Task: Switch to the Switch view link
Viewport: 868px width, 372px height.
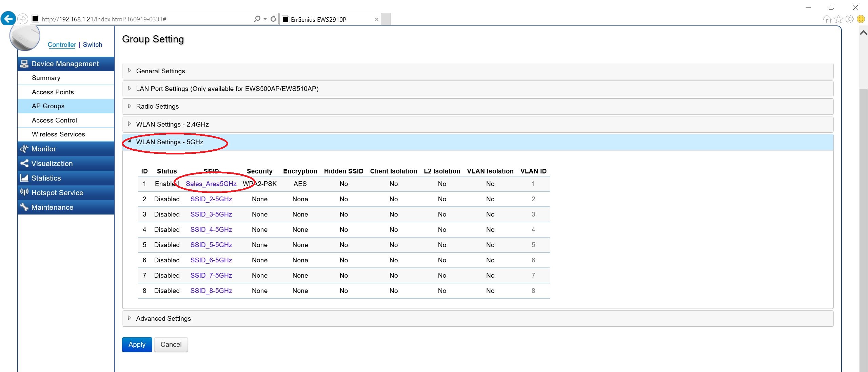Action: point(92,44)
